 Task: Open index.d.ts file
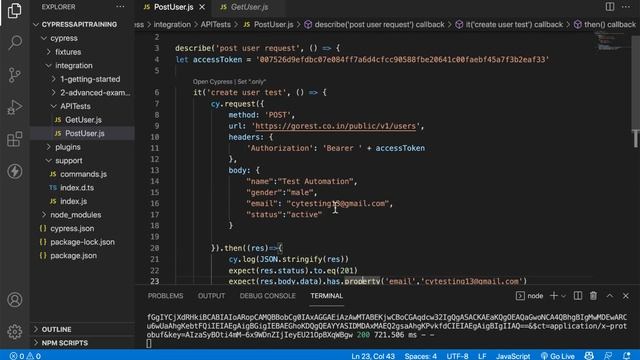pyautogui.click(x=77, y=187)
